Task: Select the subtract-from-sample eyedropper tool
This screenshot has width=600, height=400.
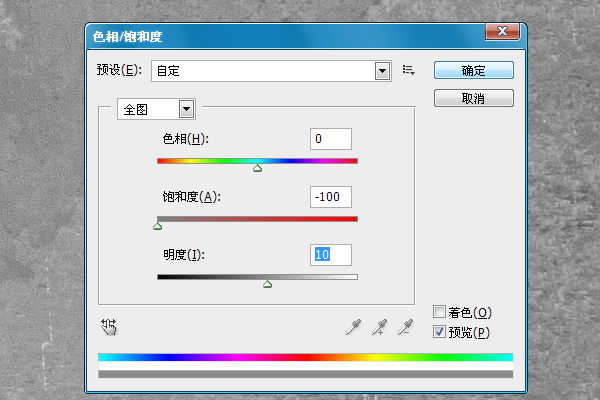Action: (405, 327)
